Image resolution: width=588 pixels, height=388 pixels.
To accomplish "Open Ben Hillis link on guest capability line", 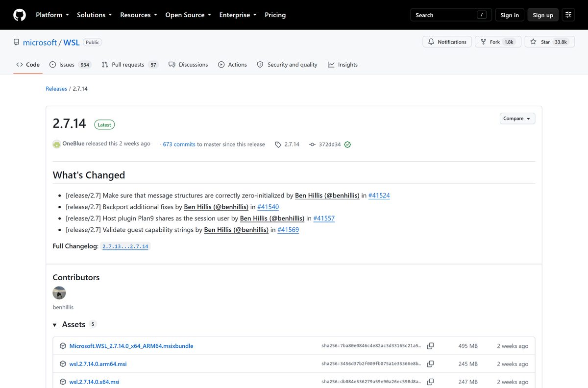I will [x=236, y=230].
